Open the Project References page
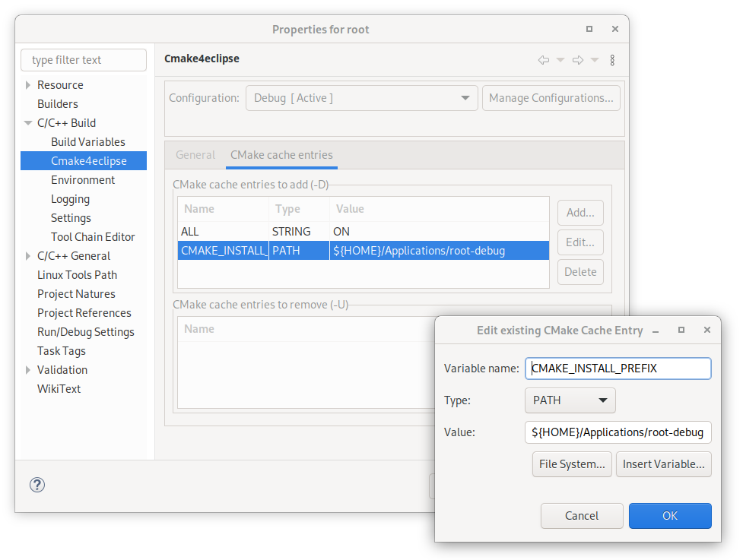The width and height of the screenshot is (743, 560). 84,313
